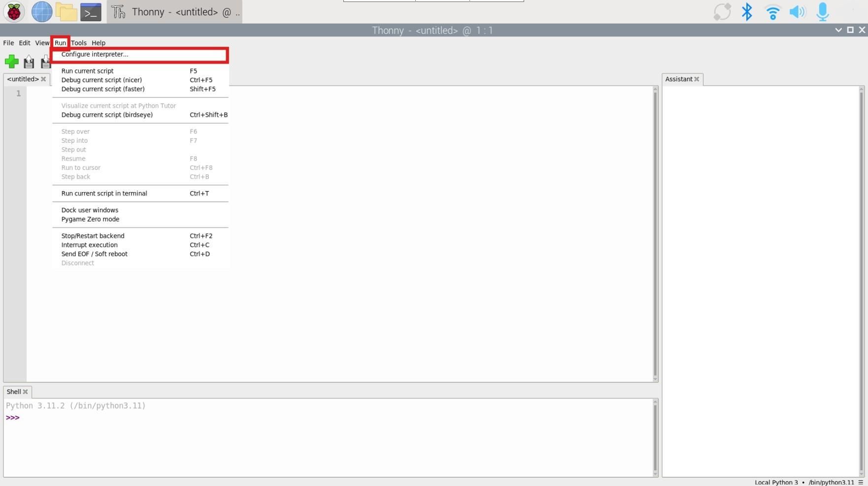Close the Shell panel
The width and height of the screenshot is (868, 486).
pyautogui.click(x=25, y=392)
